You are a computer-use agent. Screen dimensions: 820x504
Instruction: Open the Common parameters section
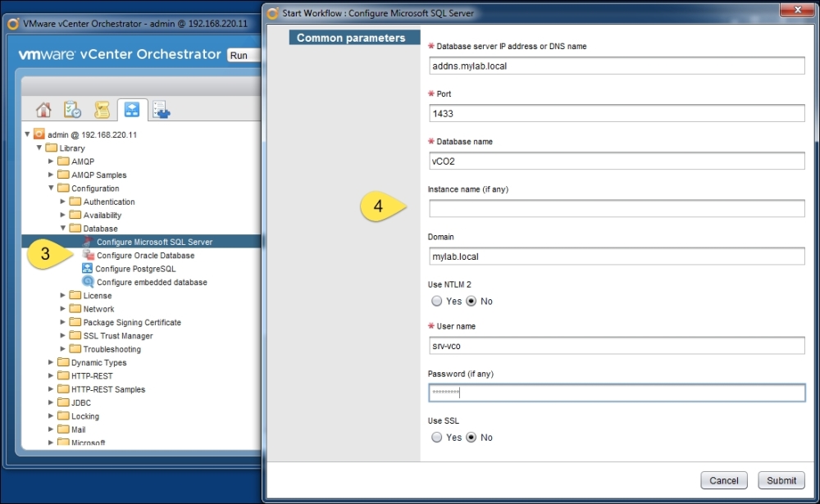tap(350, 39)
